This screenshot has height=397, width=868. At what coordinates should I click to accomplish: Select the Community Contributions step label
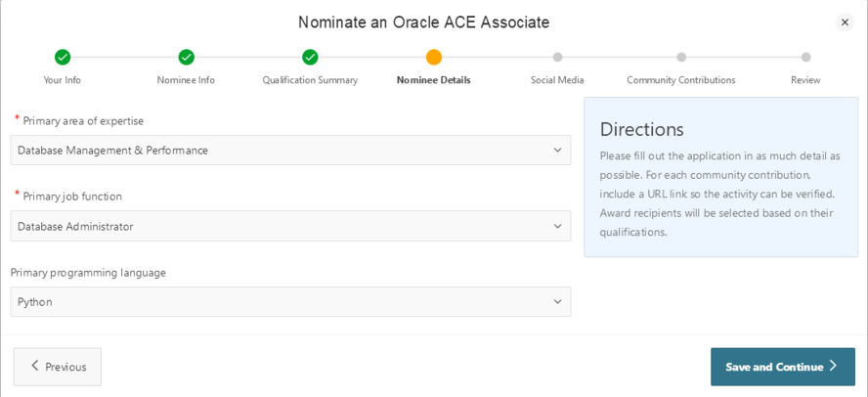[681, 80]
